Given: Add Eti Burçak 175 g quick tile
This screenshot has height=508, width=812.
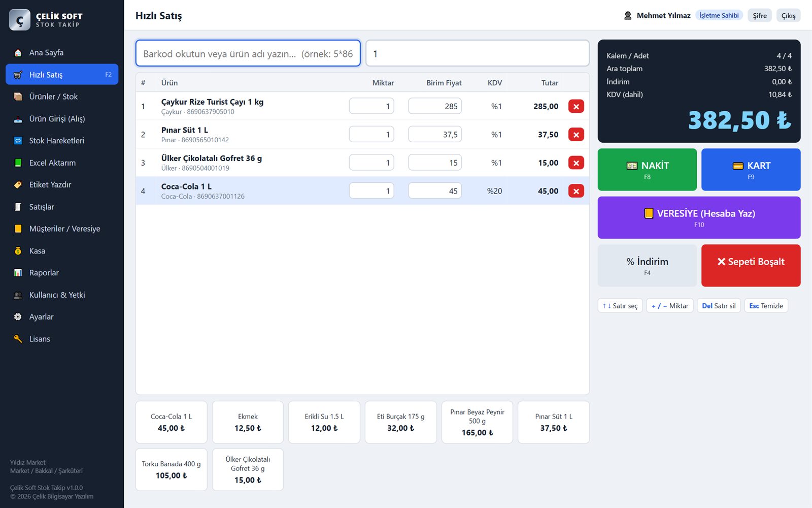Looking at the screenshot, I should 401,422.
